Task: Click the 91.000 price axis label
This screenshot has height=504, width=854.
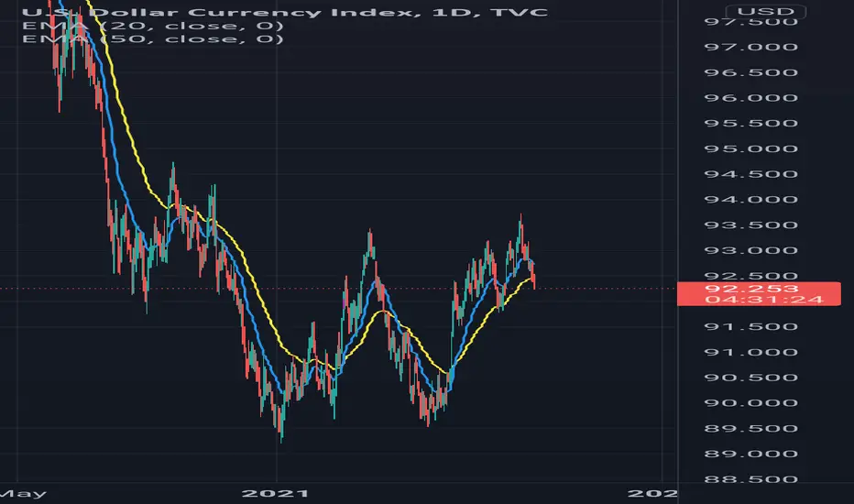Action: [751, 352]
